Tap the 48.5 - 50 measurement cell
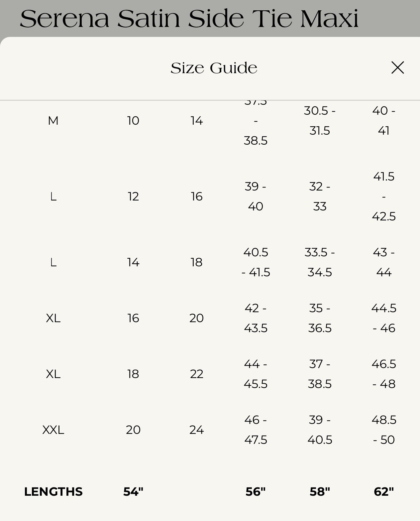 (x=384, y=430)
